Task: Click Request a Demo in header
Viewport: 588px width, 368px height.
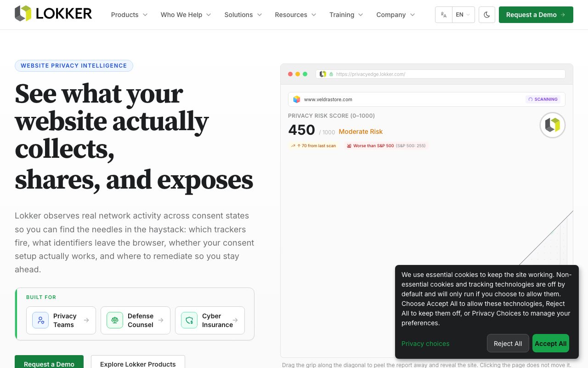Action: tap(536, 15)
